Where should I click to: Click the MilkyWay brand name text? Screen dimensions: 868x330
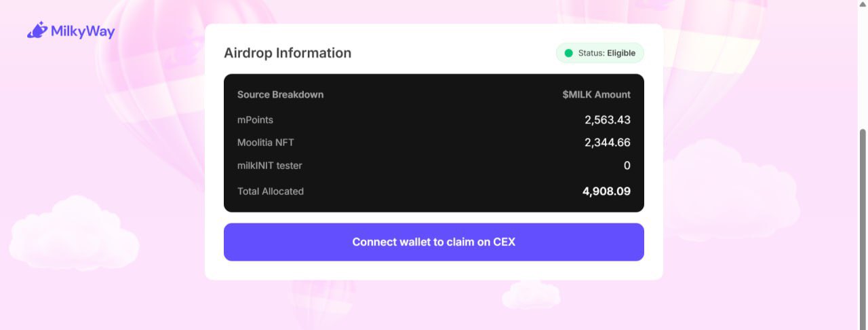pos(83,31)
